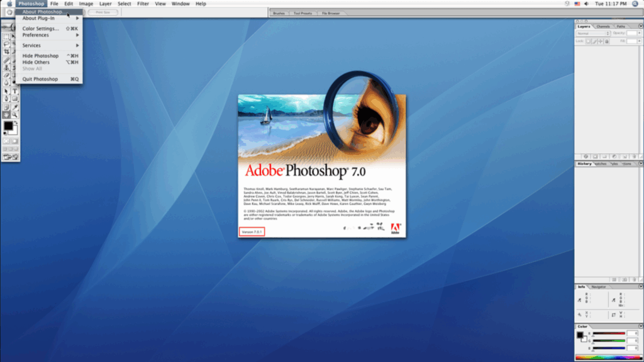Toggle Lock transparent pixels in Layers panel

(588, 41)
